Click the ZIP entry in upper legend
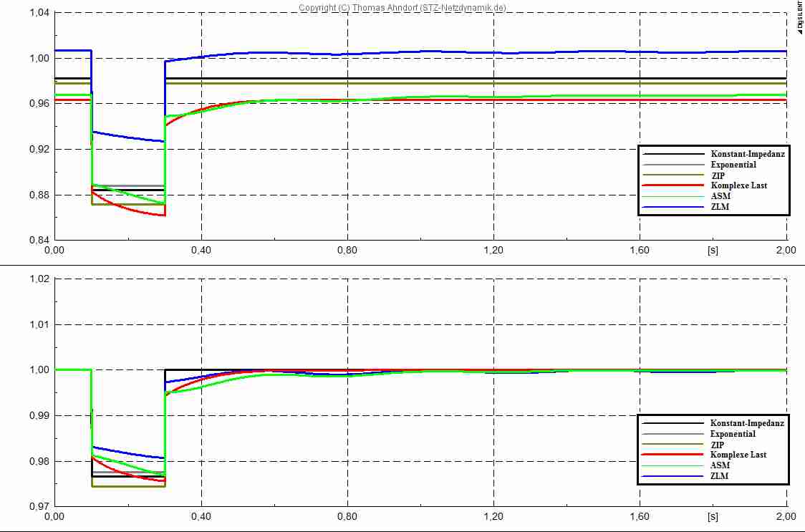 [717, 175]
